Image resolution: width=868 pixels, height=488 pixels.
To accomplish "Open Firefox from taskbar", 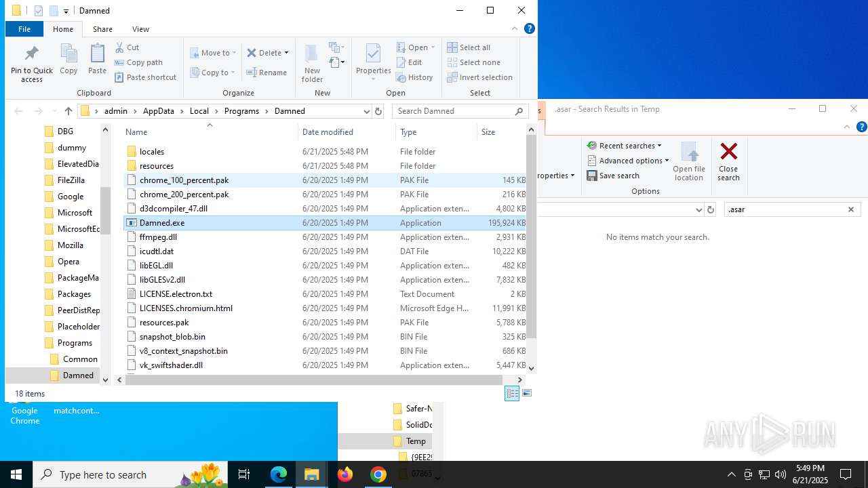I will (x=345, y=474).
